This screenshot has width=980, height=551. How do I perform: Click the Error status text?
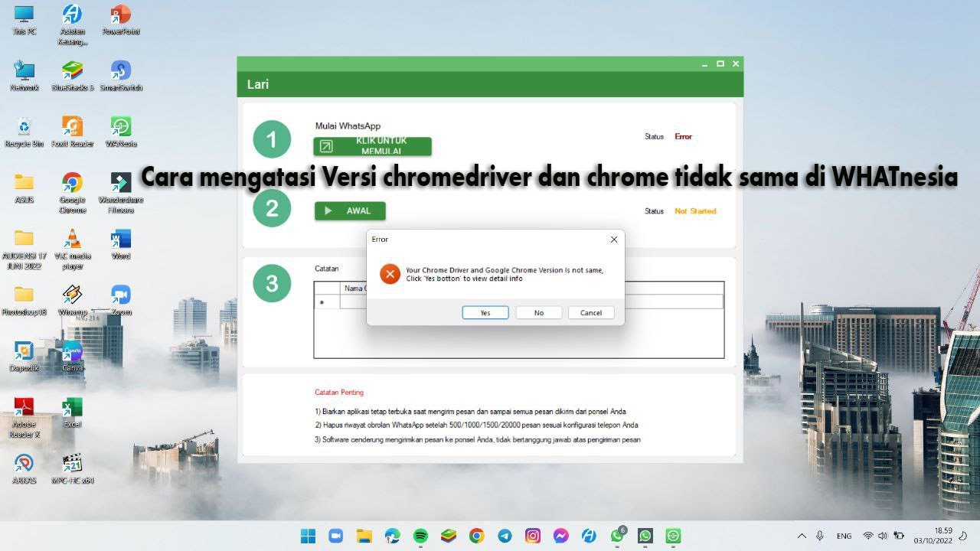(683, 136)
